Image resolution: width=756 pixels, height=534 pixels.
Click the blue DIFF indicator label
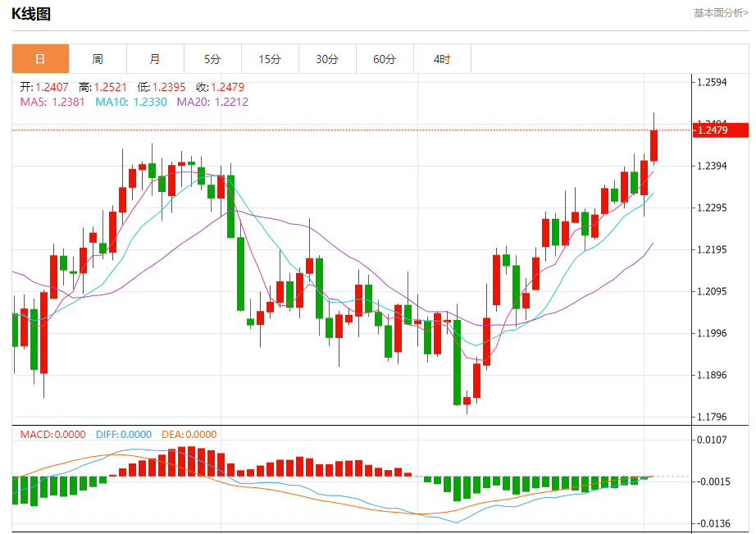point(124,435)
